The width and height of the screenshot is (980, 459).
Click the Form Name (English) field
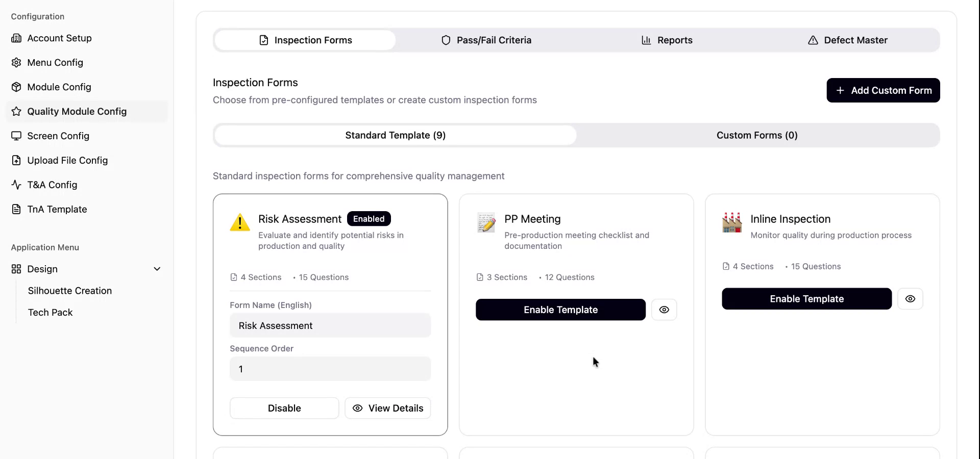click(330, 325)
